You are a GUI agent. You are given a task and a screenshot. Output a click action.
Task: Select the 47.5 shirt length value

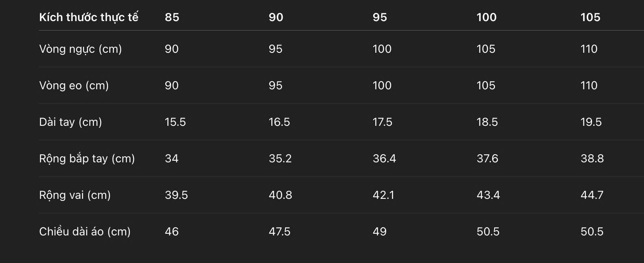(x=279, y=231)
